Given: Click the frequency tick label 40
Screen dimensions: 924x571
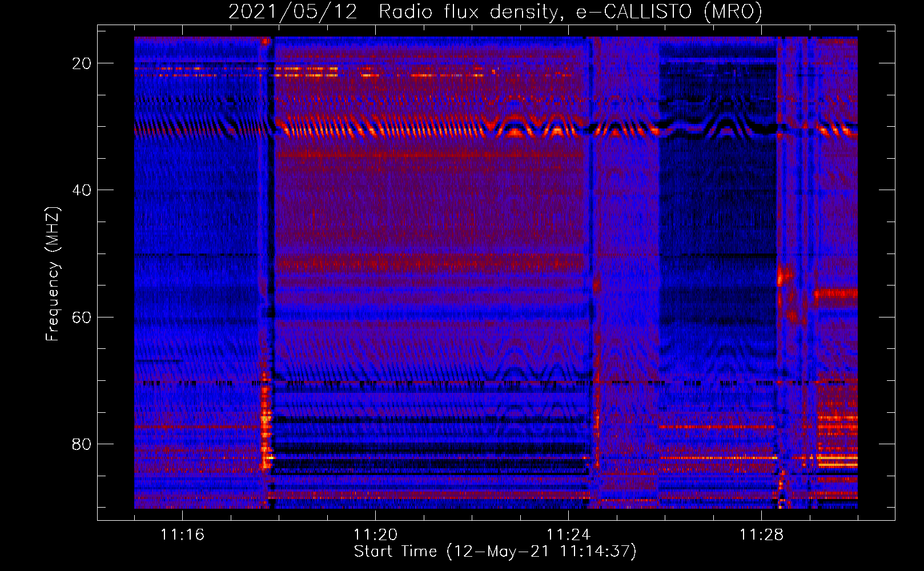Looking at the screenshot, I should coord(82,190).
